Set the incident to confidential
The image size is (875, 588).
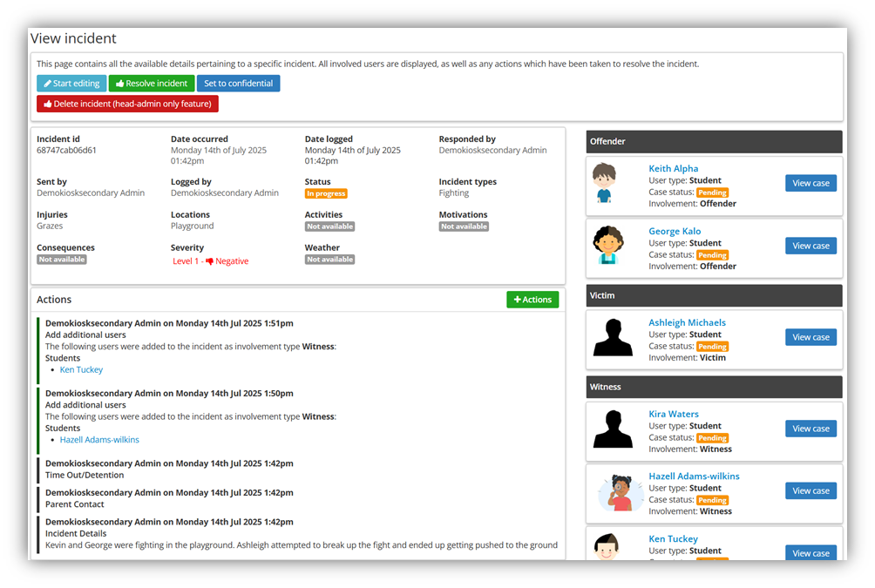click(238, 84)
